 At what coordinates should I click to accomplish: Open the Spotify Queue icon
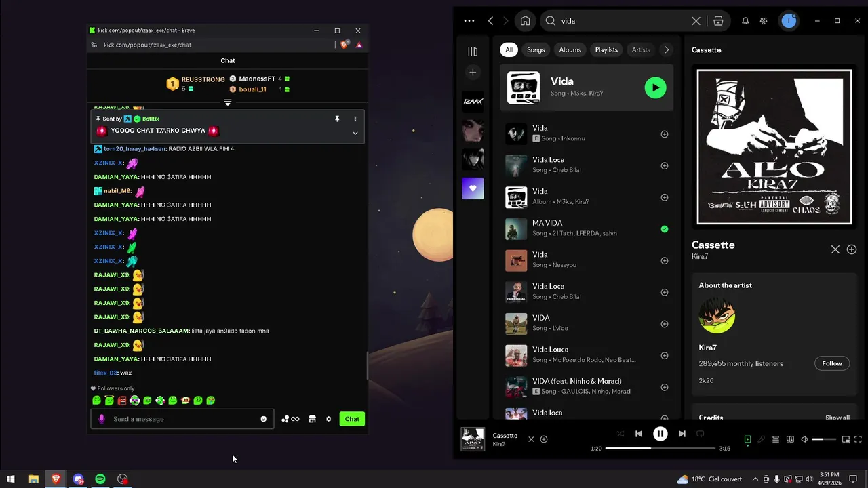pyautogui.click(x=776, y=439)
